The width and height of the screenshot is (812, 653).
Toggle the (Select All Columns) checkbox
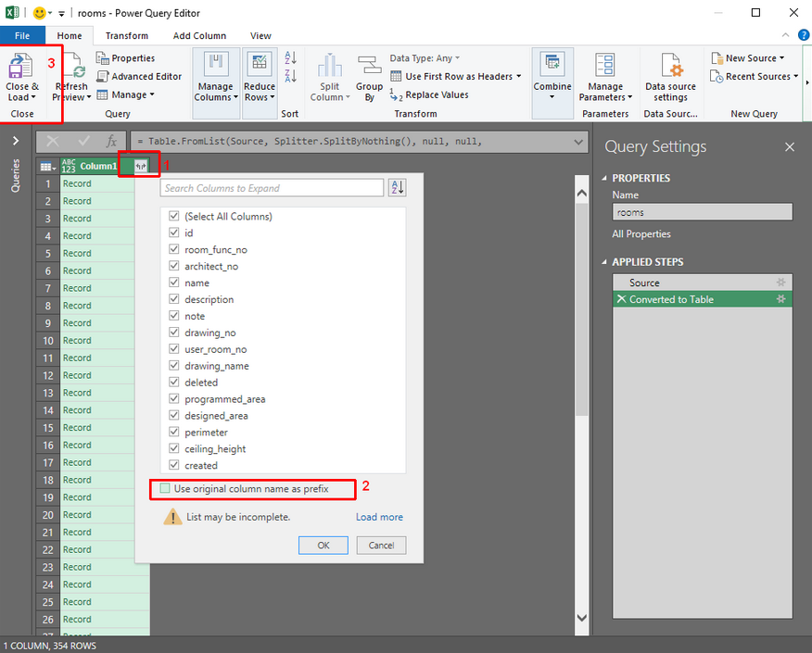click(x=174, y=217)
